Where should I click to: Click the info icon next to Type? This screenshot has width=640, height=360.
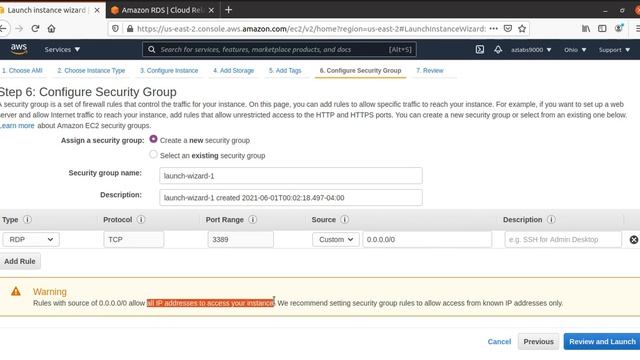[x=27, y=220]
